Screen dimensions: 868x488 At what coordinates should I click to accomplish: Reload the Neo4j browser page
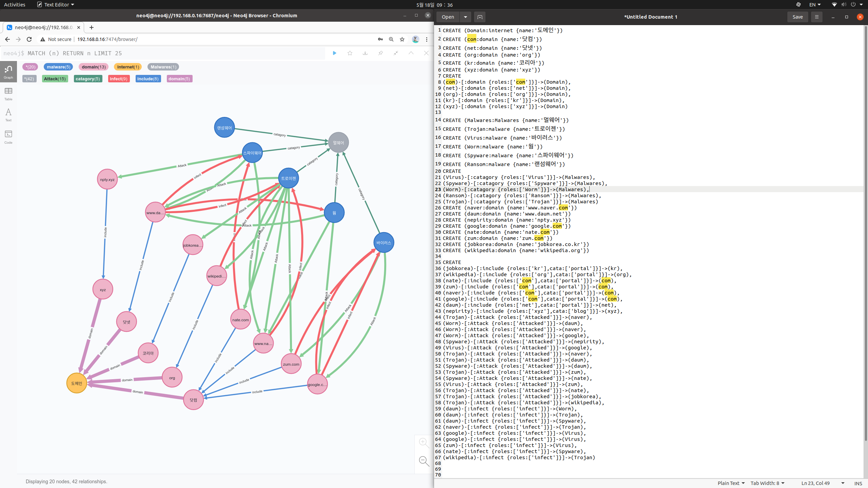point(29,39)
